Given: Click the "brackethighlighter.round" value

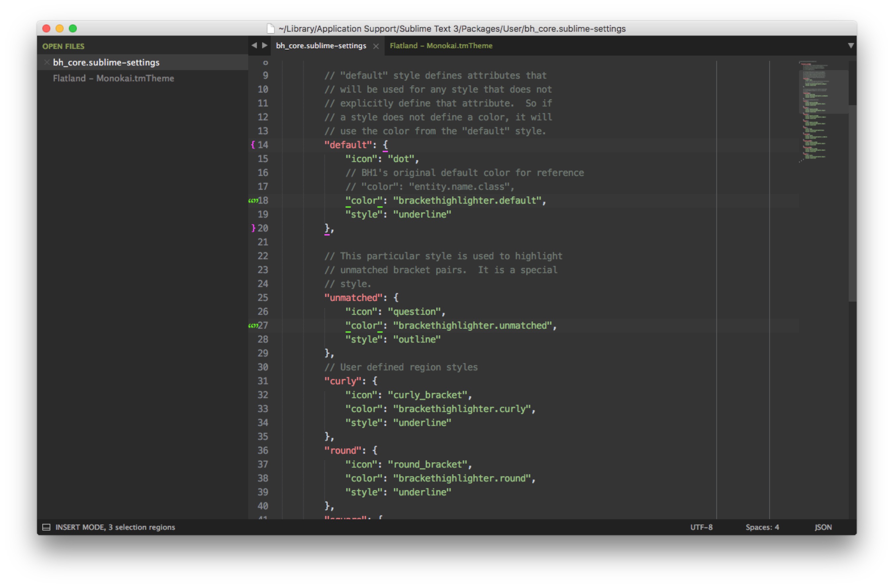Looking at the screenshot, I should click(462, 478).
